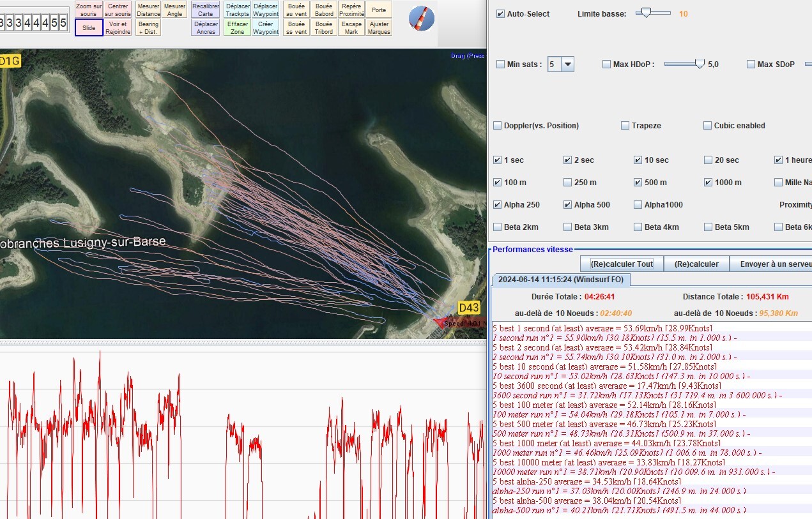Activate the Mesurer Distance tool

click(148, 10)
